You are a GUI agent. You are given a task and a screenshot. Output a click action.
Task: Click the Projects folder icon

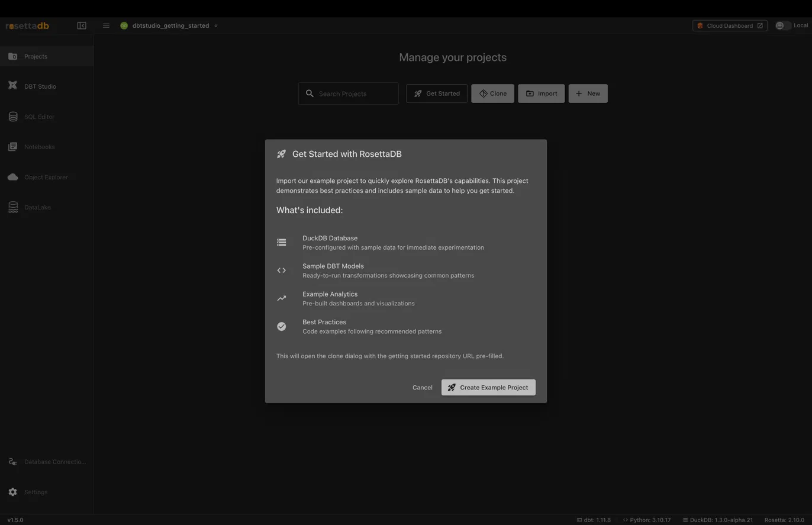[x=12, y=56]
